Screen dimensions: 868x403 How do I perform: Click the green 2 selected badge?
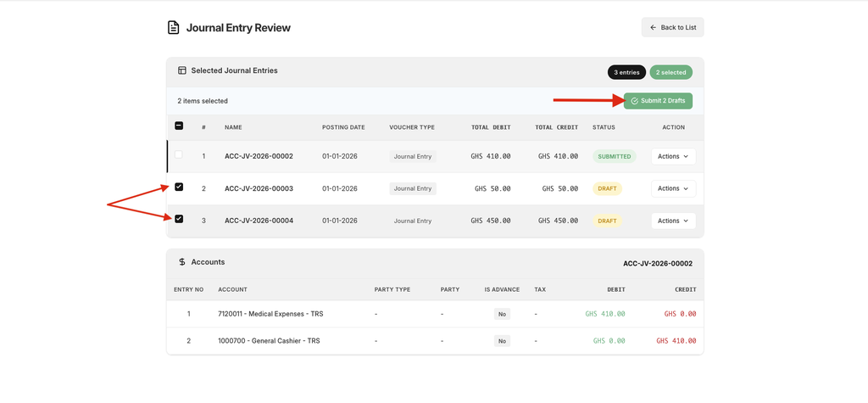670,73
